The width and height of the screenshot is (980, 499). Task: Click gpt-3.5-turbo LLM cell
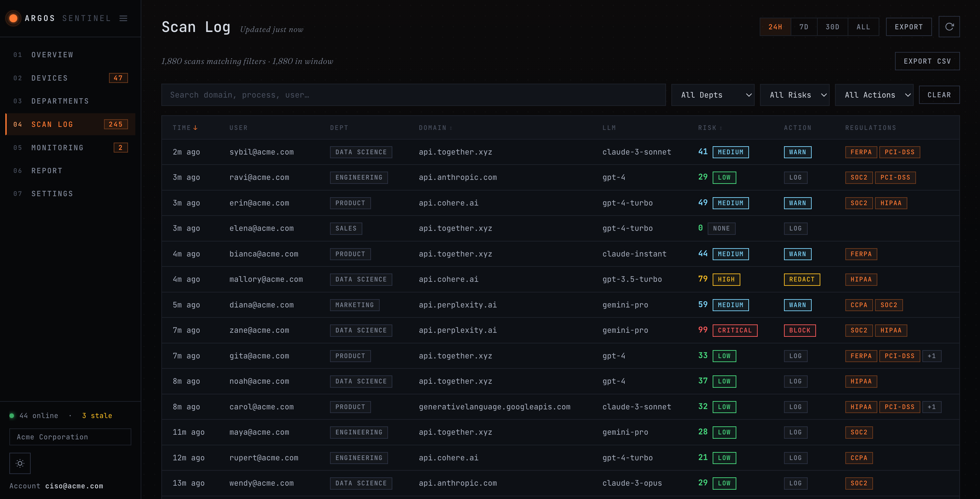pos(632,279)
